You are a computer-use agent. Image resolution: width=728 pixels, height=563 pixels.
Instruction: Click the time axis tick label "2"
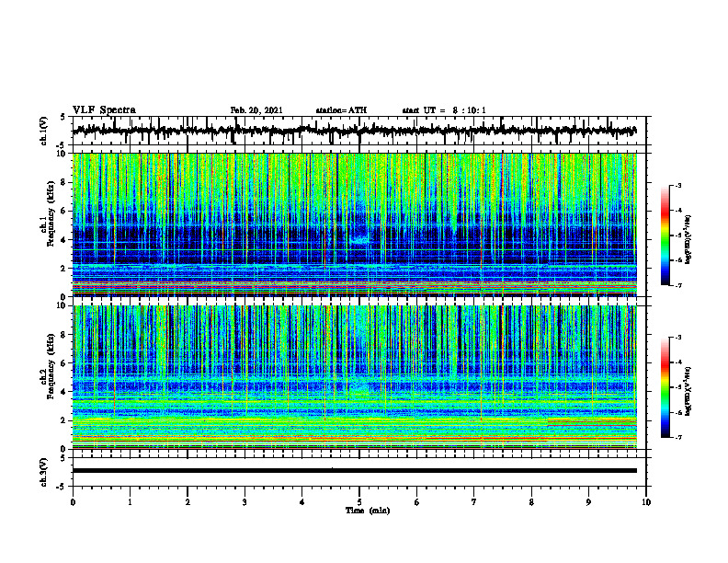click(188, 502)
